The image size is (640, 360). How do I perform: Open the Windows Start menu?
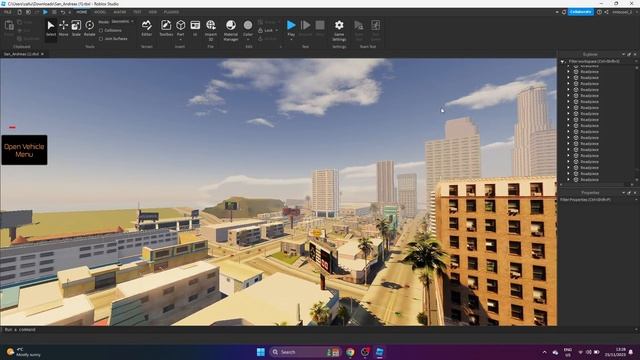(260, 352)
